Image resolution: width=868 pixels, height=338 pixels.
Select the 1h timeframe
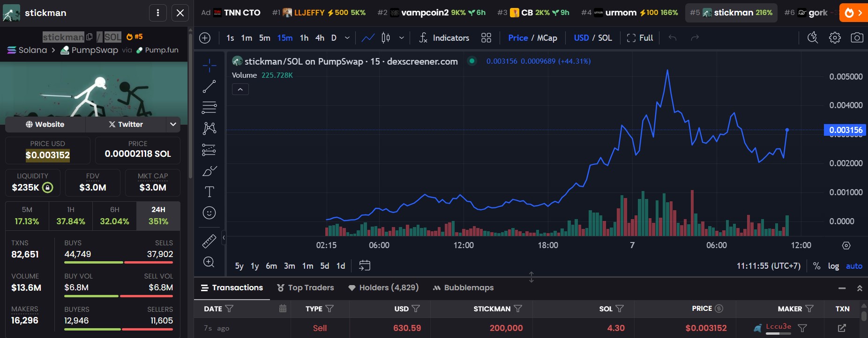(304, 38)
